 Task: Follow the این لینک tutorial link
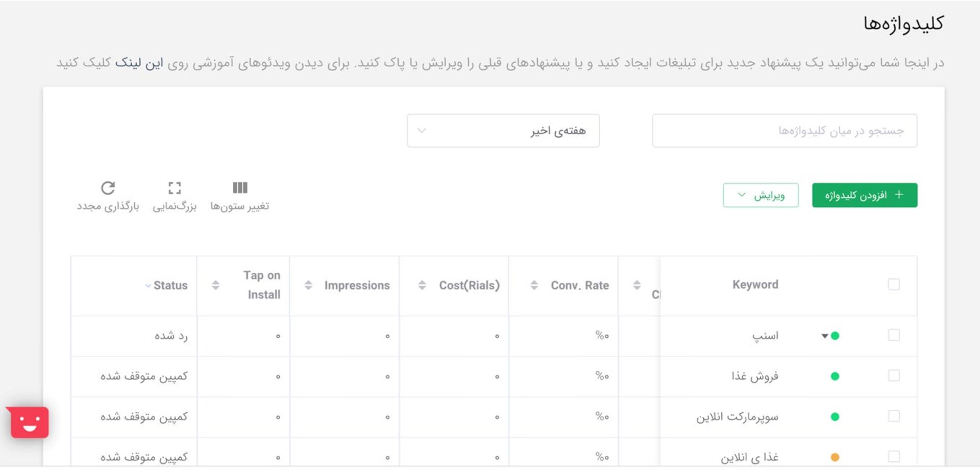(139, 63)
